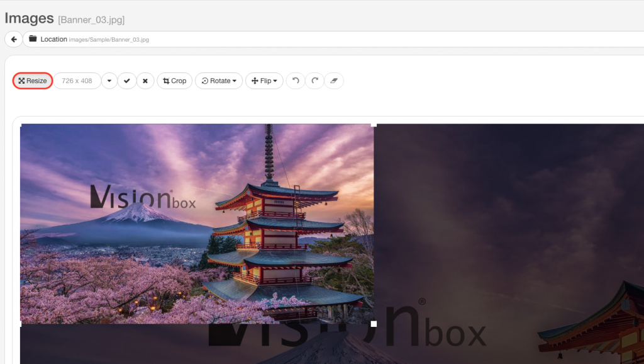Click the undo arrow icon
The height and width of the screenshot is (364, 644).
click(296, 81)
